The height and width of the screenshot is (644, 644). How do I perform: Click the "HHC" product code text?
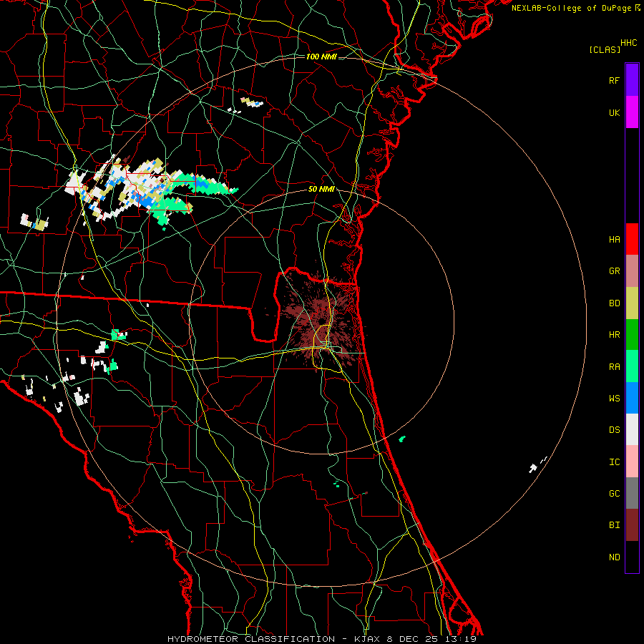pos(629,43)
